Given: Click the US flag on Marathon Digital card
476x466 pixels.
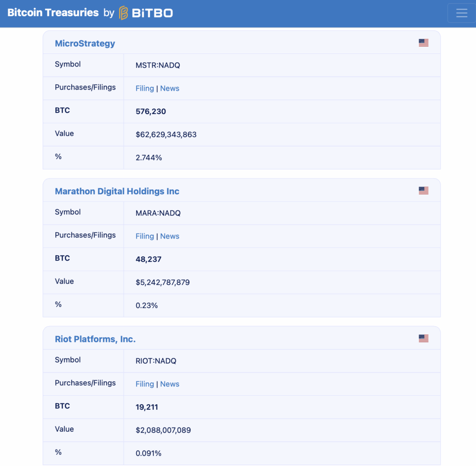Looking at the screenshot, I should click(423, 191).
